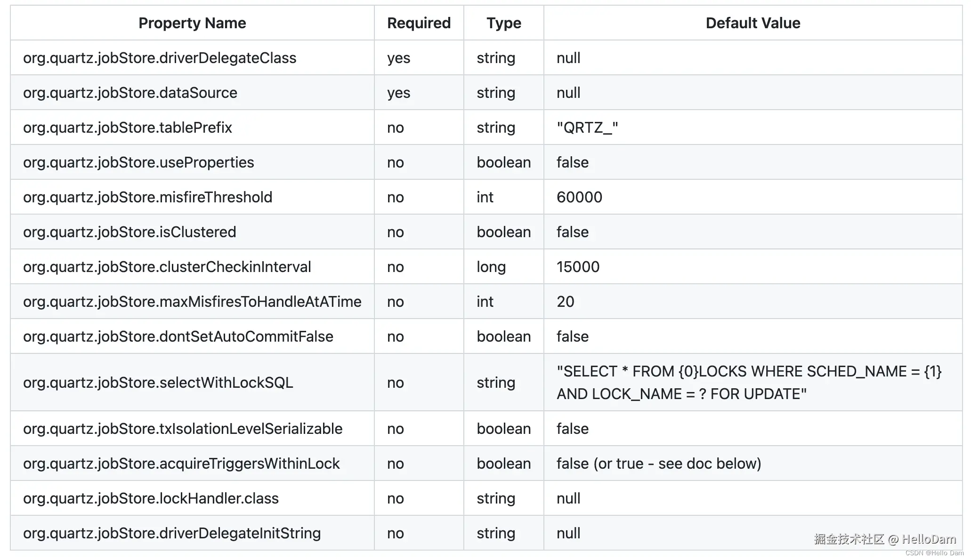Click the Property Name column header

(192, 23)
